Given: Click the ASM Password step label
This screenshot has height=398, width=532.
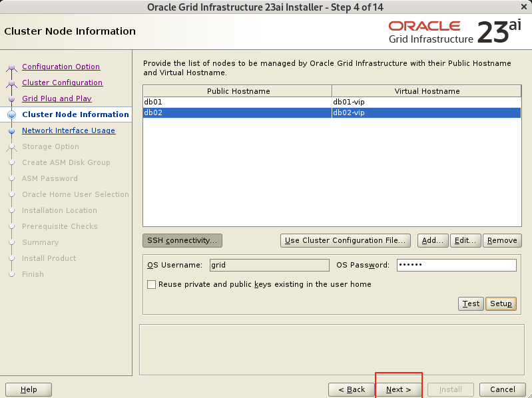Looking at the screenshot, I should click(x=50, y=178).
